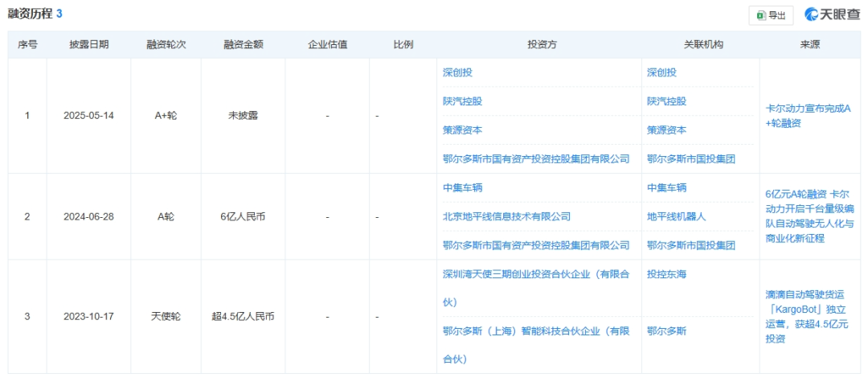Viewport: 868px width, 390px height.
Task: Open investor 深创投 in 投资方 column
Action: click(457, 72)
